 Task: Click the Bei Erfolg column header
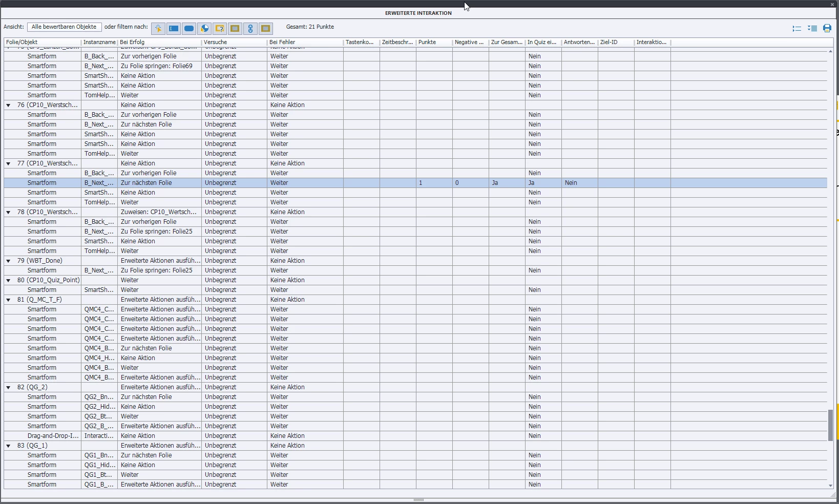159,42
